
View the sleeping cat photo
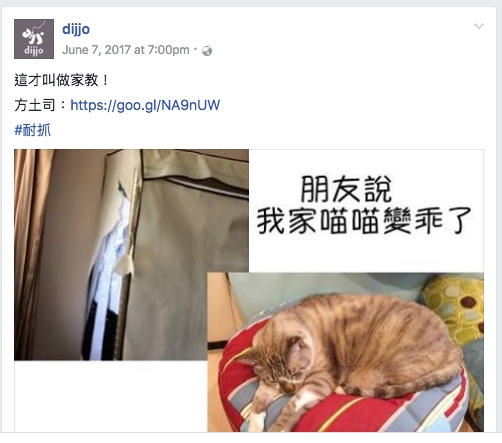coord(345,352)
